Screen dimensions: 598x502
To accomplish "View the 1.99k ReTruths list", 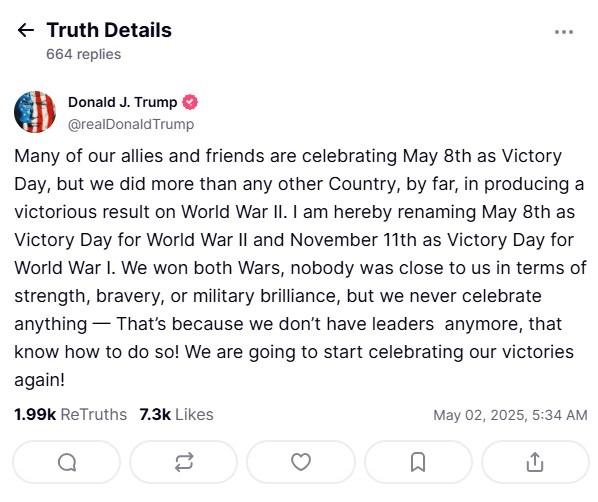I will pyautogui.click(x=70, y=414).
